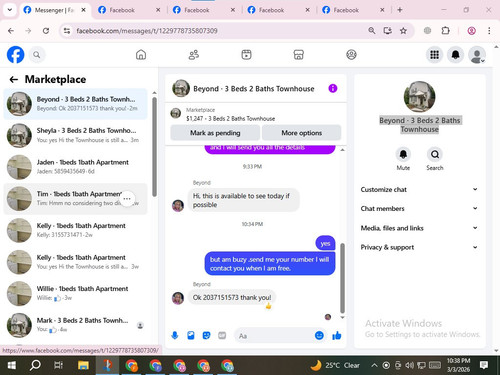Screen dimensions: 500x375
Task: Open the Facebook logo home link
Action: pyautogui.click(x=15, y=55)
